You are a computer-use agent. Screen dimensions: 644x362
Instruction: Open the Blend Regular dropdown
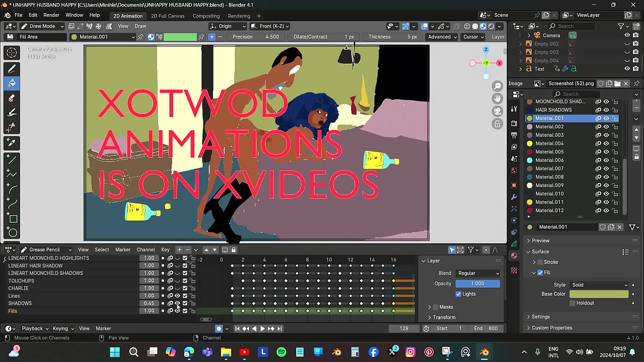[478, 273]
